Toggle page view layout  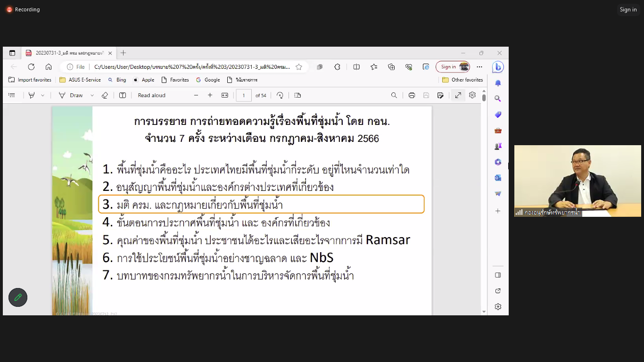pos(297,95)
